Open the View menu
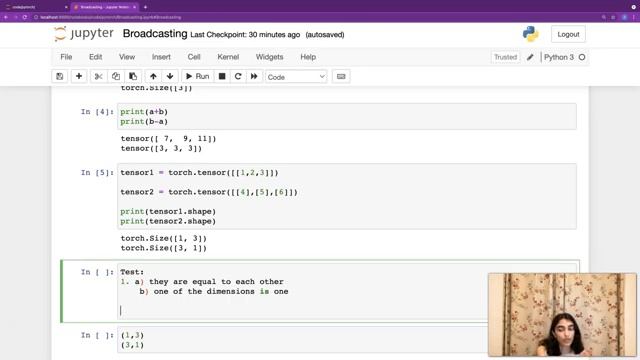 (x=127, y=57)
